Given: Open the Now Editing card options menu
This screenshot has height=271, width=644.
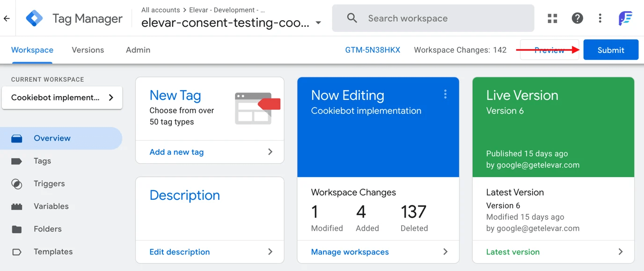Looking at the screenshot, I should [445, 94].
